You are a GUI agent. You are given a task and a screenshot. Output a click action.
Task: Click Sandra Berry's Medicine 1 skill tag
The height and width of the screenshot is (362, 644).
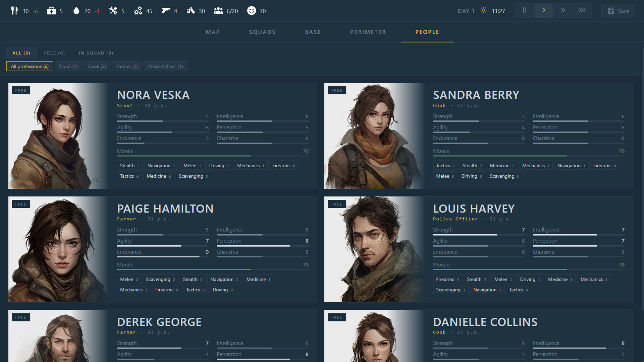(x=502, y=166)
